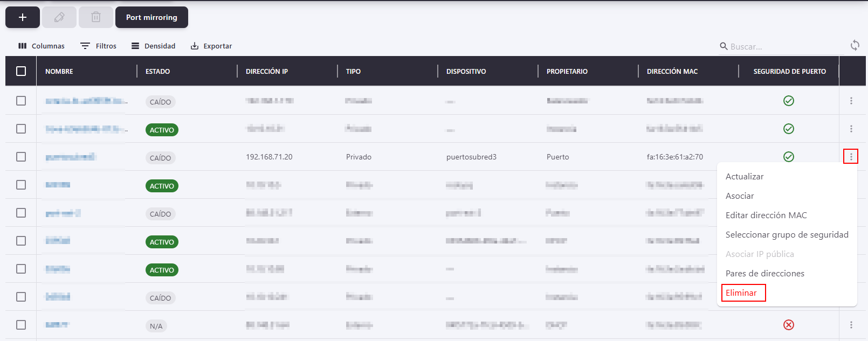The width and height of the screenshot is (868, 341).
Task: Click the trash delete icon button
Action: click(96, 17)
